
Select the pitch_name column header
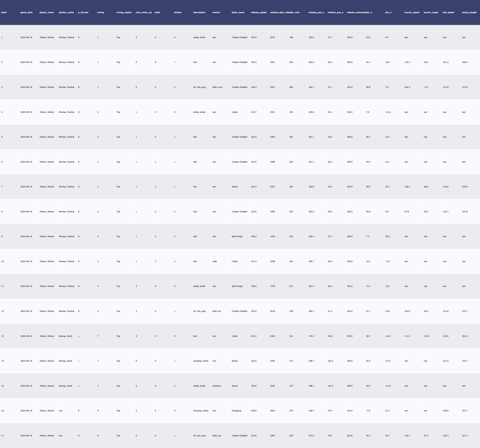tap(238, 12)
